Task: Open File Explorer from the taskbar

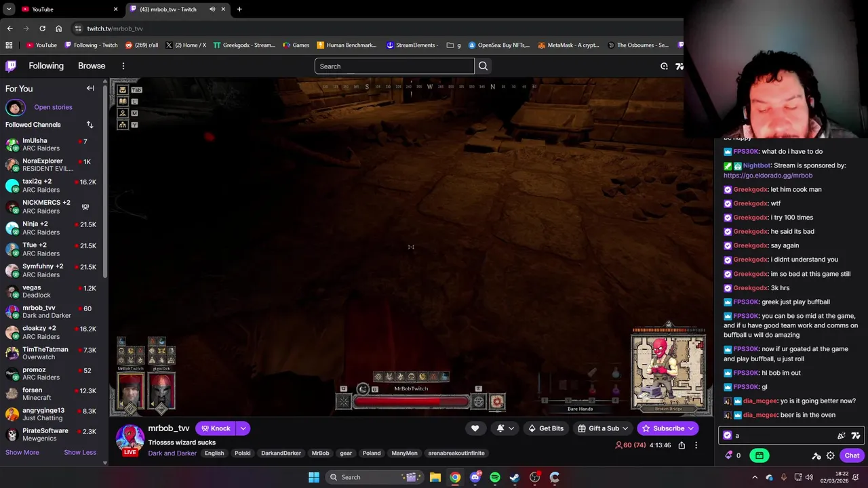Action: click(435, 477)
